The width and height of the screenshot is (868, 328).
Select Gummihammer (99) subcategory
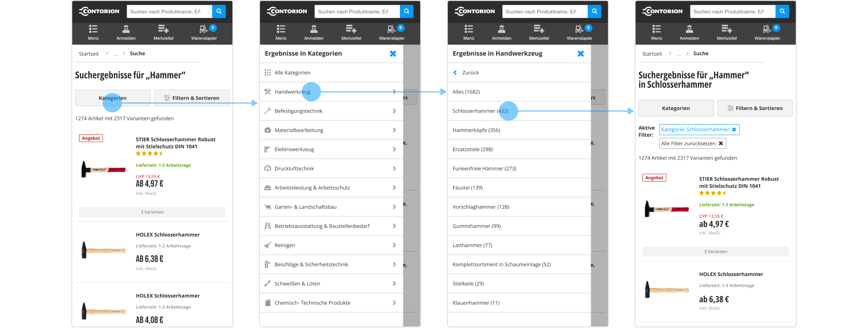tap(519, 226)
